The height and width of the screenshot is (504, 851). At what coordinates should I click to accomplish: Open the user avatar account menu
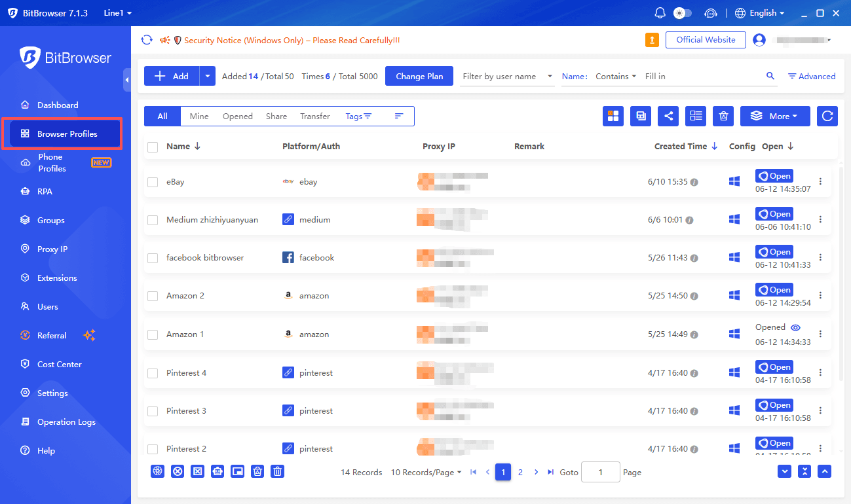tap(759, 40)
